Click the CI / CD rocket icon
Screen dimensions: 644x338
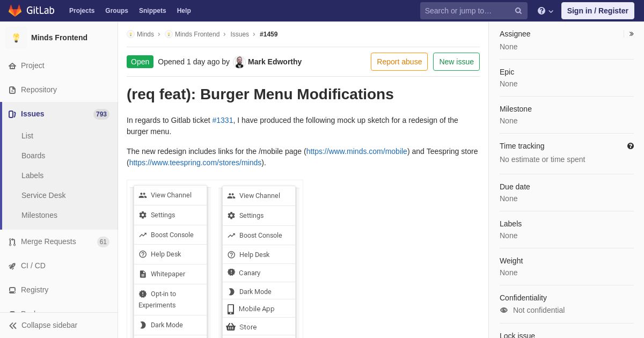(12, 266)
